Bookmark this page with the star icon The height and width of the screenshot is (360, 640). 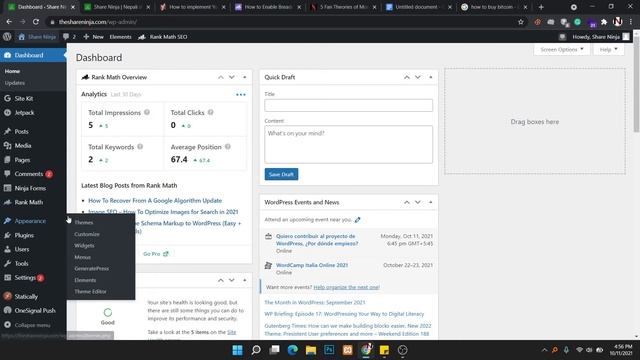tap(521, 22)
